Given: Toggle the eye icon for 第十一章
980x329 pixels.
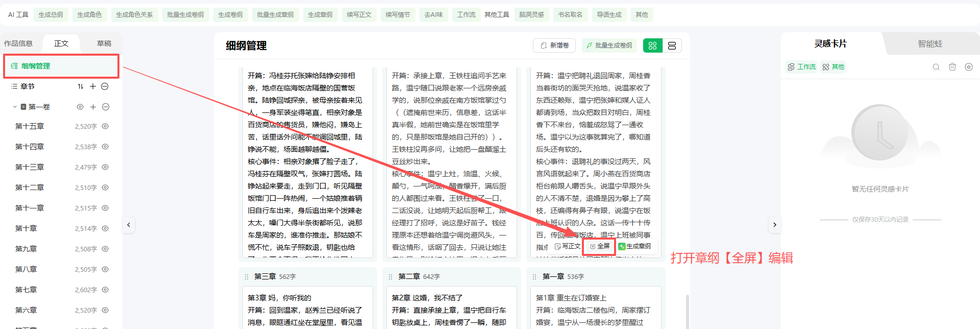Looking at the screenshot, I should 105,208.
